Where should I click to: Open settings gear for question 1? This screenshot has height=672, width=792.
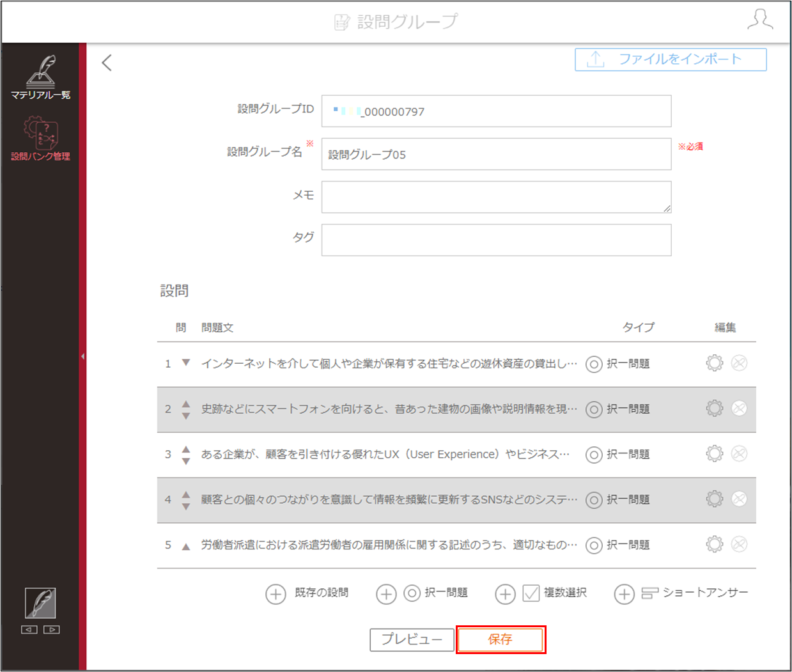(x=715, y=363)
